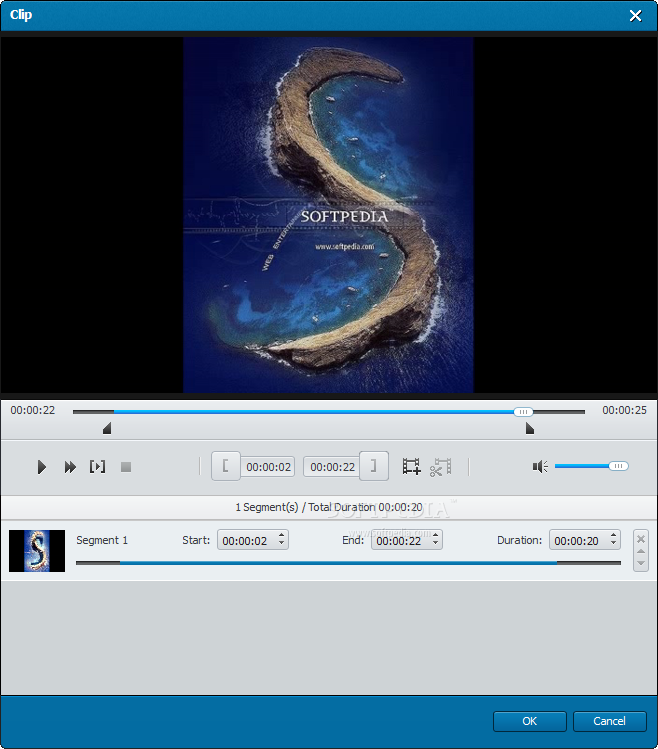Select the right trim end marker
This screenshot has width=658, height=749.
[x=529, y=428]
